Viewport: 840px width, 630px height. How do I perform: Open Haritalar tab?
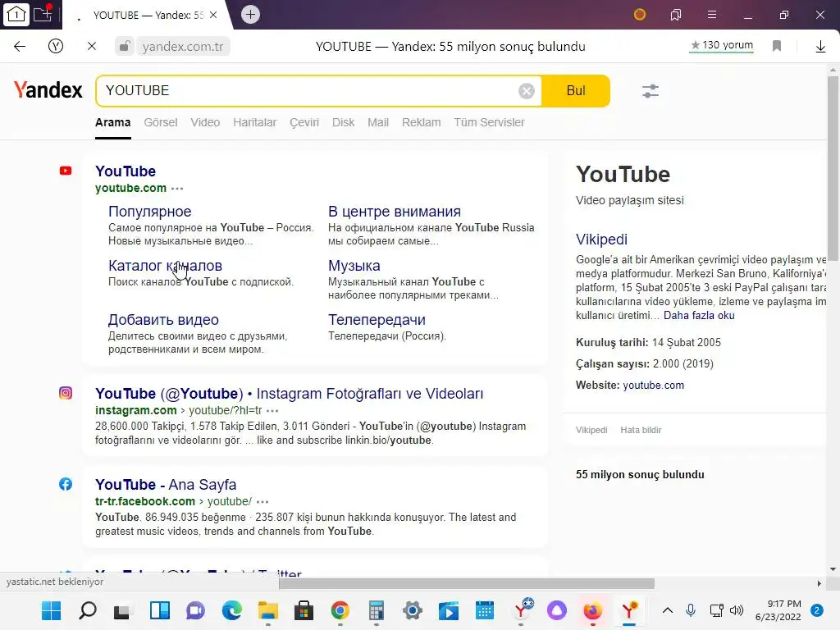[x=255, y=123]
